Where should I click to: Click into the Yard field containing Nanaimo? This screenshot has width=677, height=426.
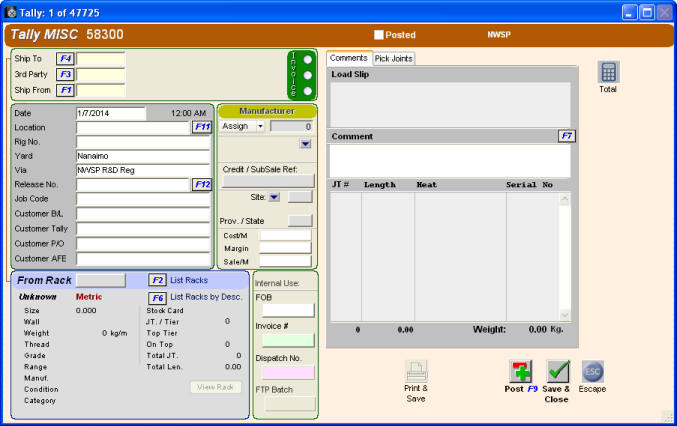pyautogui.click(x=142, y=156)
